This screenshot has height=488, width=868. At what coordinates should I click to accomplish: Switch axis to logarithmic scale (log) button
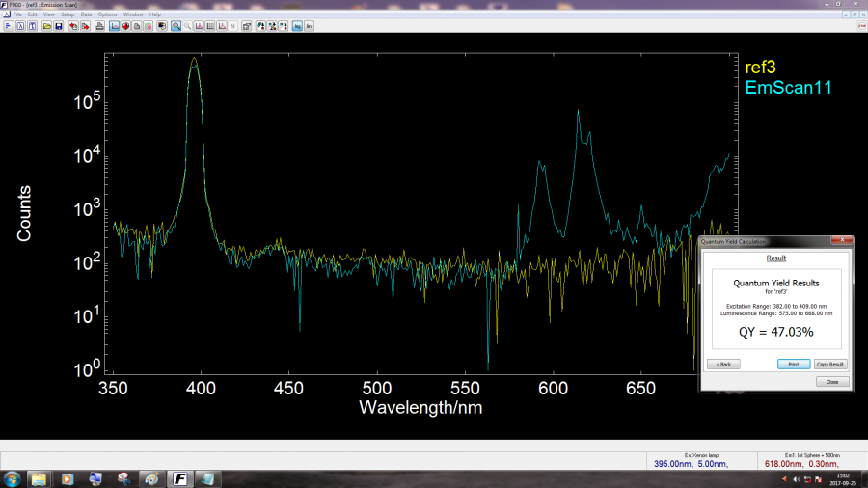(297, 26)
